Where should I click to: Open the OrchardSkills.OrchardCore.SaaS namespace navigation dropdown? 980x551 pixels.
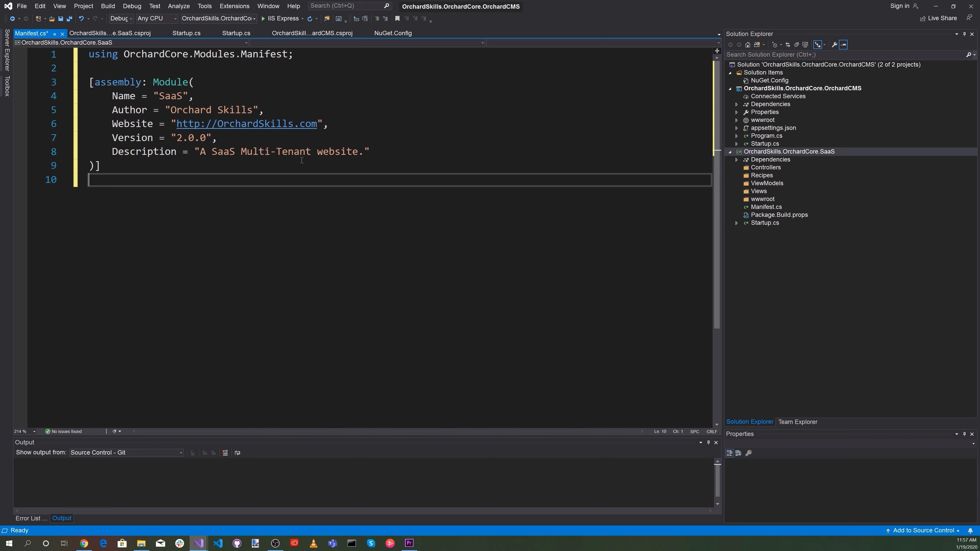coord(131,43)
